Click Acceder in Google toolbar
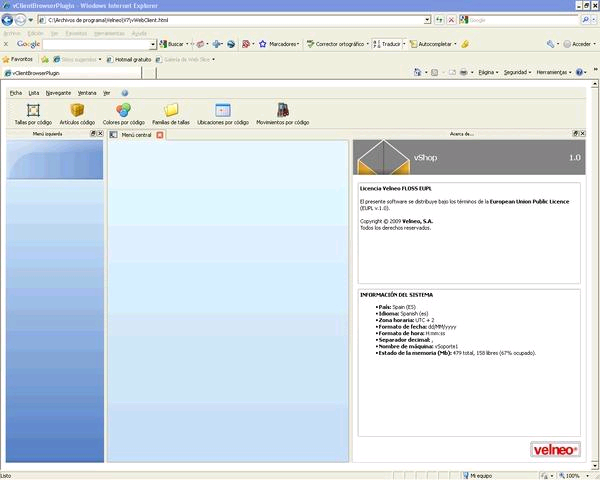 pyautogui.click(x=578, y=44)
